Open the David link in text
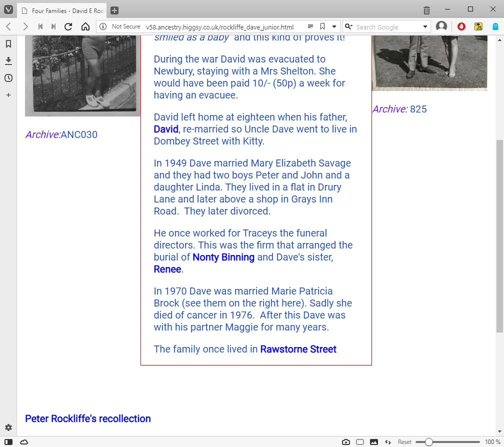504x447 pixels. [166, 129]
